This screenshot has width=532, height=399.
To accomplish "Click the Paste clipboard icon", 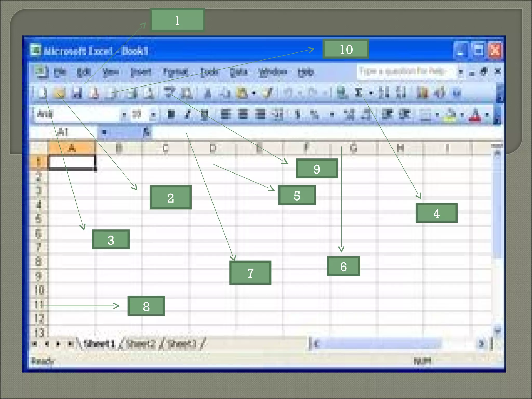I will click(x=242, y=93).
